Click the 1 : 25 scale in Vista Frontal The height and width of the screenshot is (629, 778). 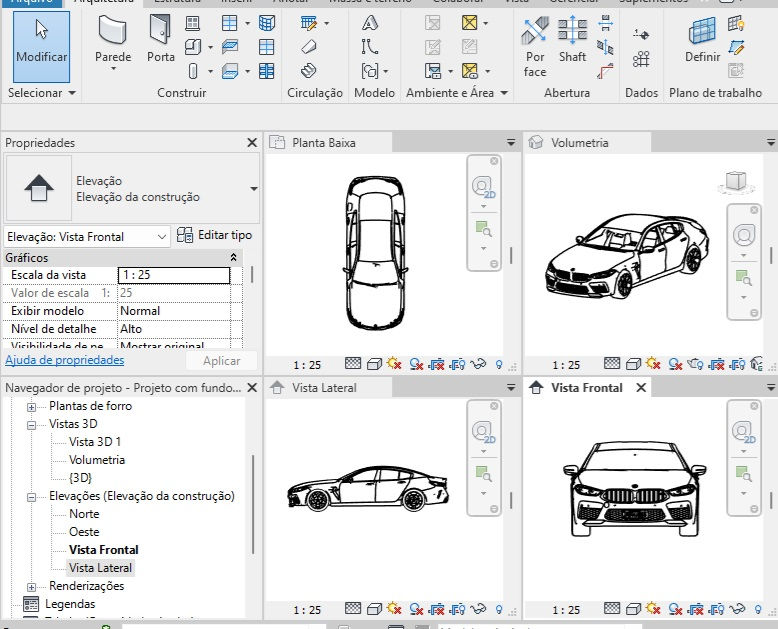pos(566,610)
